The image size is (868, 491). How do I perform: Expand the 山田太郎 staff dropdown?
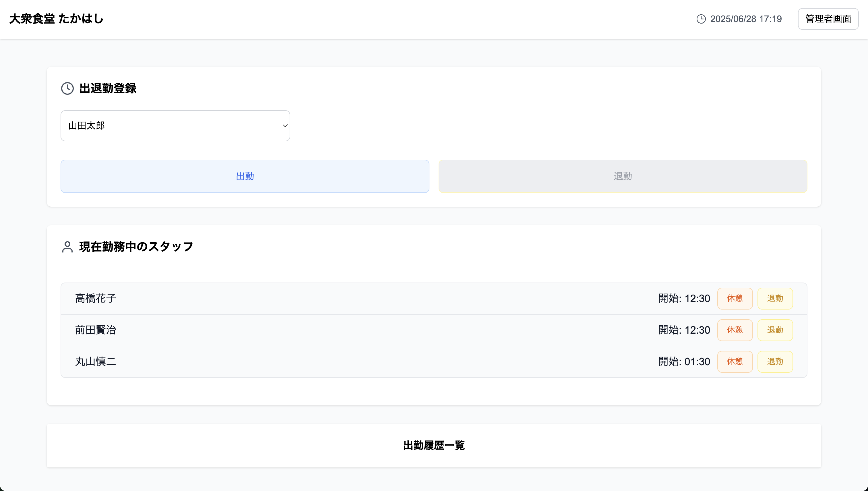click(175, 126)
